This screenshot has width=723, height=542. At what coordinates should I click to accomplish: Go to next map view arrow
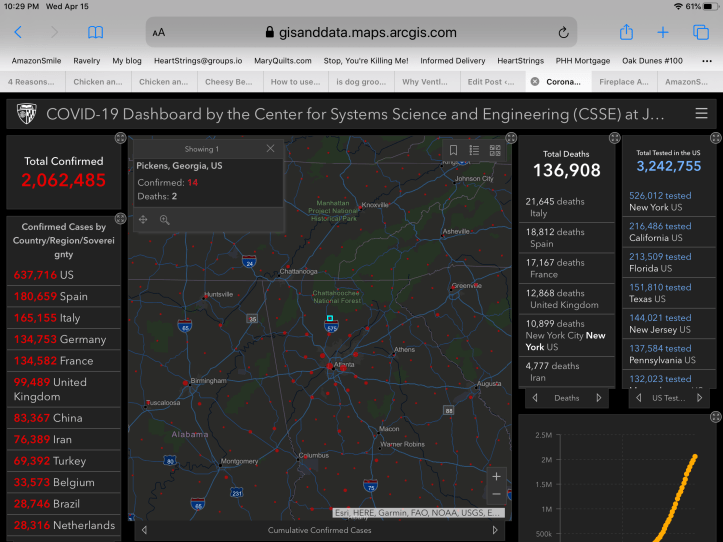click(x=495, y=530)
